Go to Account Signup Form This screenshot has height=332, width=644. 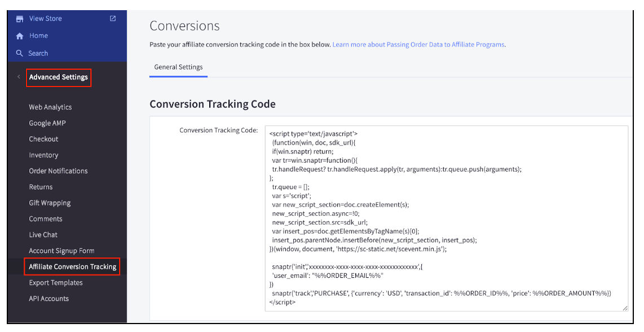click(x=61, y=251)
